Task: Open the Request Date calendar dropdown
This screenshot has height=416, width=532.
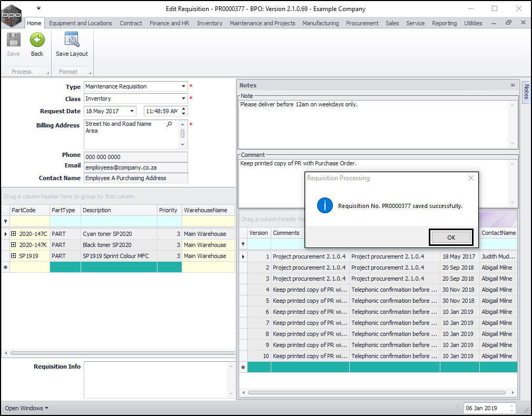Action: pyautogui.click(x=132, y=111)
